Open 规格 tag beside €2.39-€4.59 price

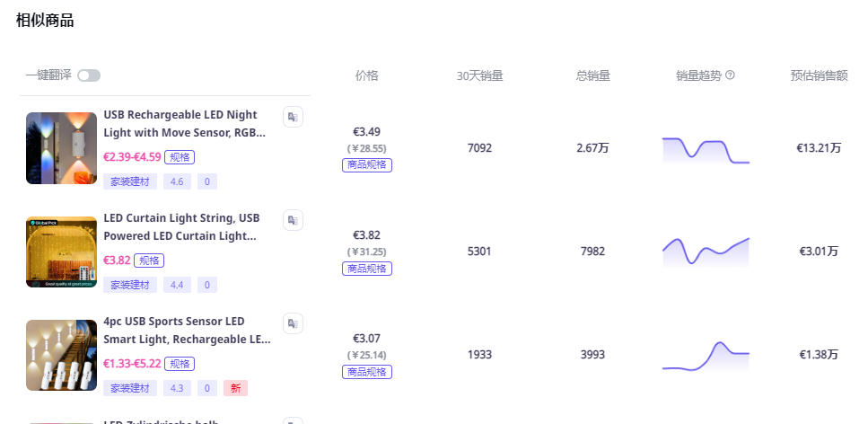coord(180,157)
